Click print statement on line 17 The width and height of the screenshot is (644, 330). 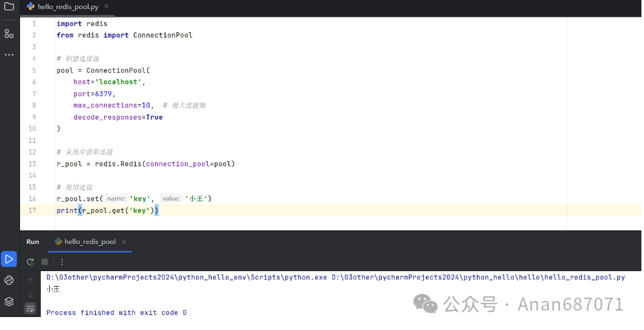point(107,210)
